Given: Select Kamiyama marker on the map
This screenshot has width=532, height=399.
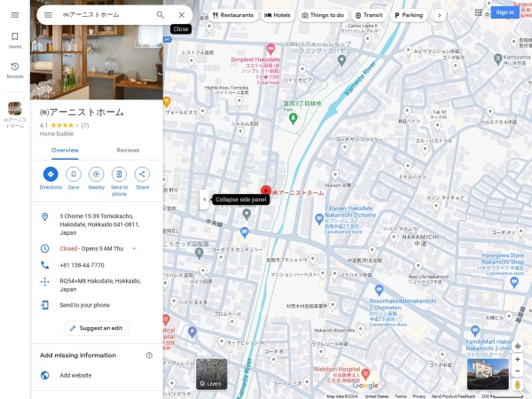Looking at the screenshot, I should (x=497, y=59).
